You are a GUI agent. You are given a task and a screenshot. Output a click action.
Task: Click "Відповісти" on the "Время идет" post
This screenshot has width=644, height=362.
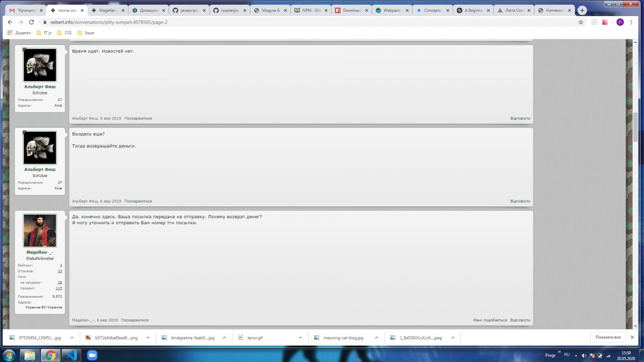pos(520,118)
